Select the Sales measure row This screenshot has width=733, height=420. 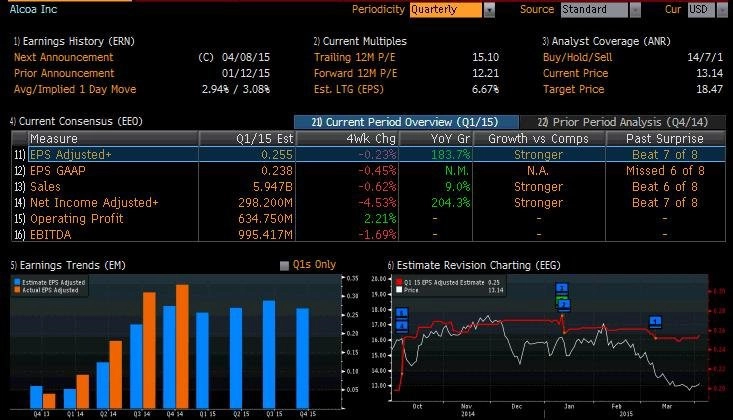[368, 187]
